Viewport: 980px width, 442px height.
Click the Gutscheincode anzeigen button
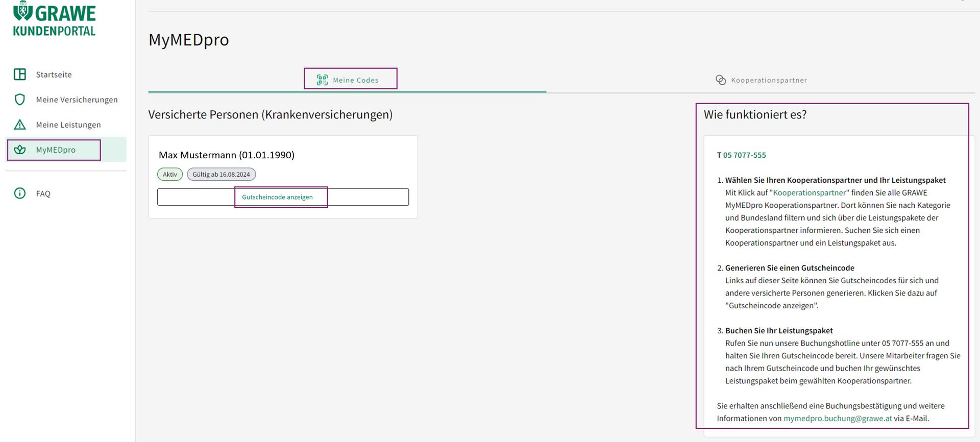[x=283, y=197]
